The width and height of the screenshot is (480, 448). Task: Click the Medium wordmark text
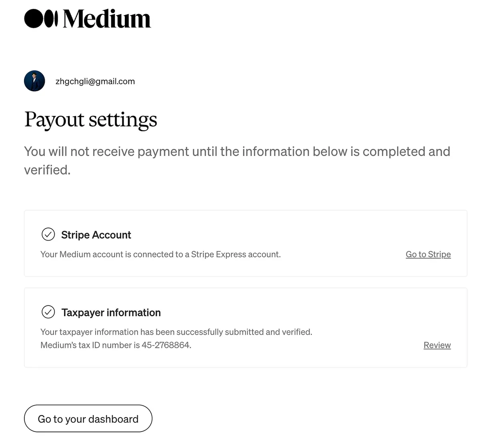click(107, 19)
